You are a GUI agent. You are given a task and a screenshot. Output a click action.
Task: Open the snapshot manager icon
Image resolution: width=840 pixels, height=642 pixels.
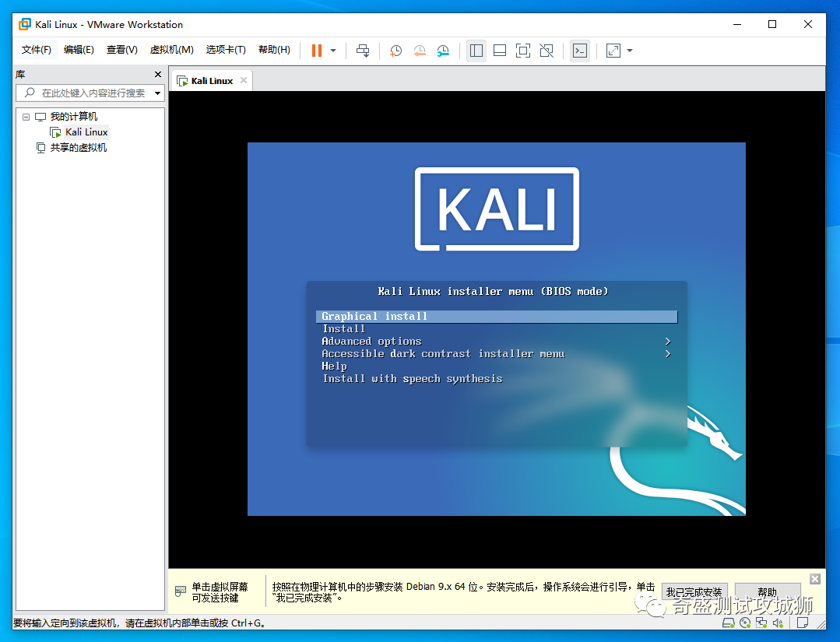pyautogui.click(x=443, y=51)
